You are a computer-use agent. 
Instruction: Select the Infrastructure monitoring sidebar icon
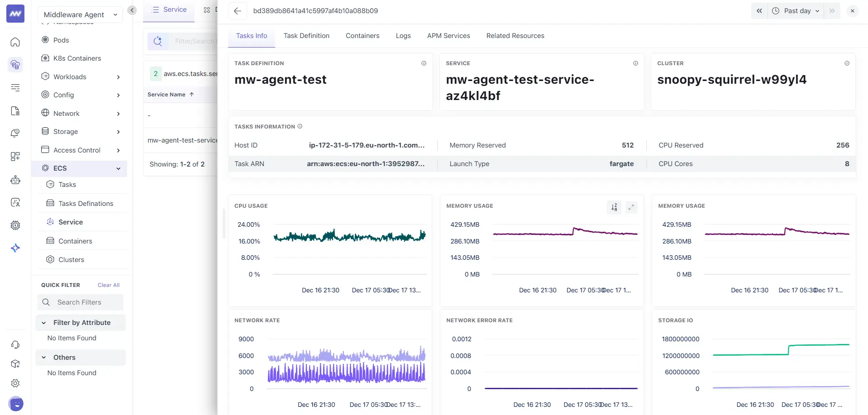[x=15, y=65]
